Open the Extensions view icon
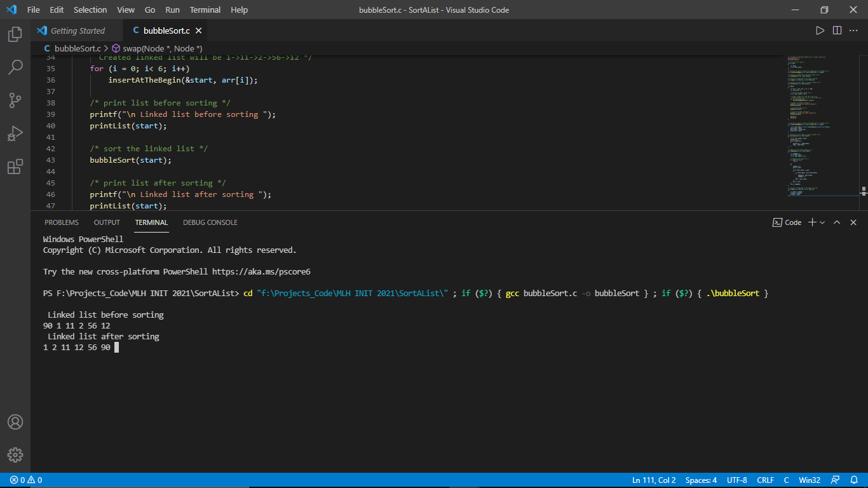This screenshot has height=488, width=868. [15, 166]
